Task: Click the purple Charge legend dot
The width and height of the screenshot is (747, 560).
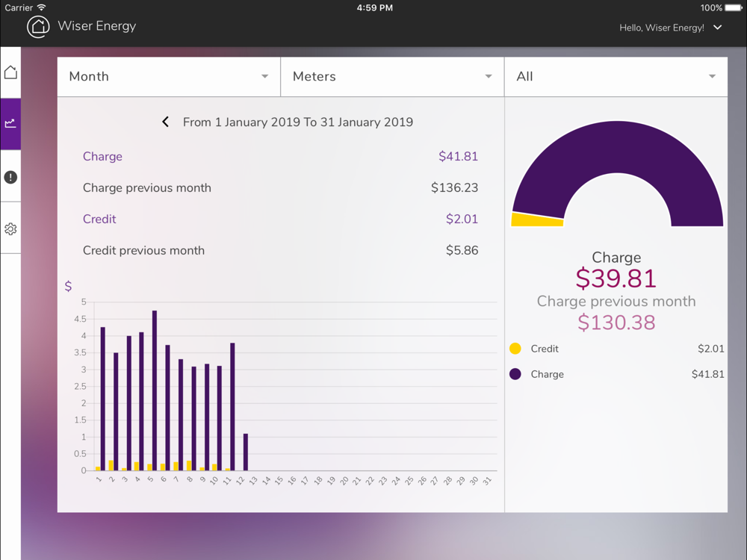Action: [515, 374]
